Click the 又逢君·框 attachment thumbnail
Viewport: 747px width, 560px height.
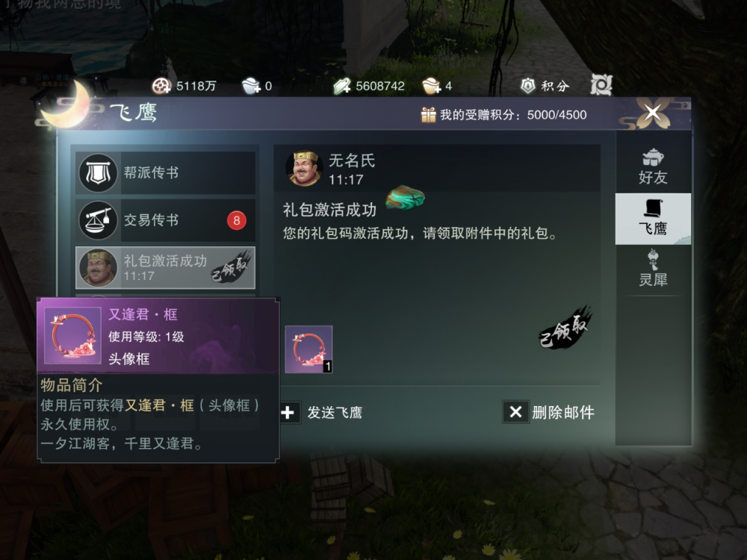point(309,349)
